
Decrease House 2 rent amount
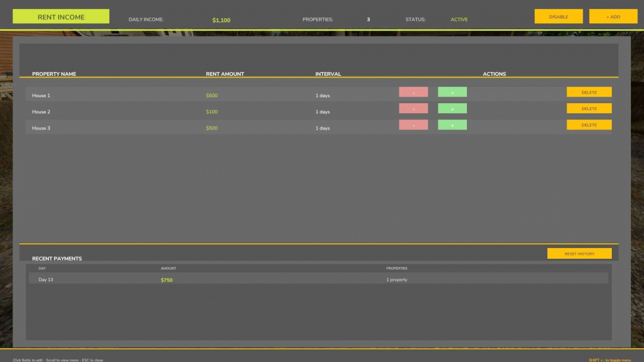pos(413,108)
